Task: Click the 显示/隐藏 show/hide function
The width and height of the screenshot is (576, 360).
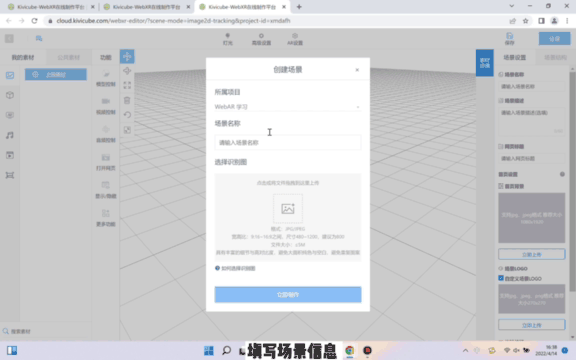Action: coord(106,190)
